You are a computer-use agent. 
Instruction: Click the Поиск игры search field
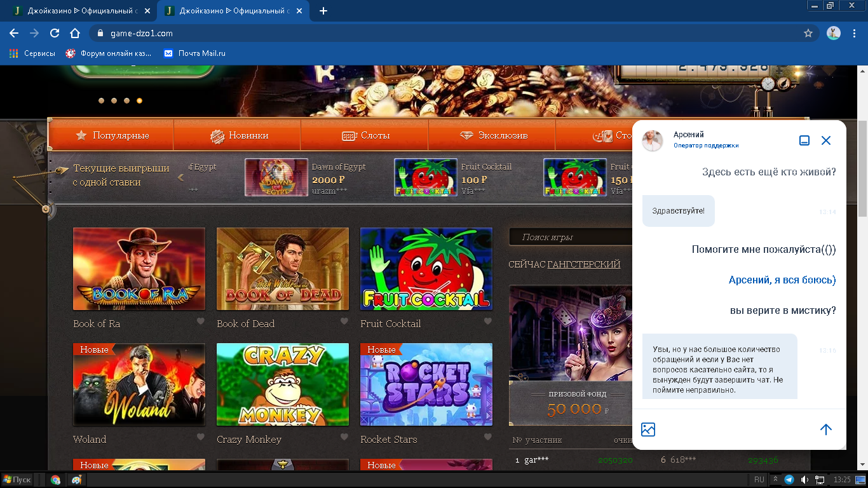click(x=571, y=237)
